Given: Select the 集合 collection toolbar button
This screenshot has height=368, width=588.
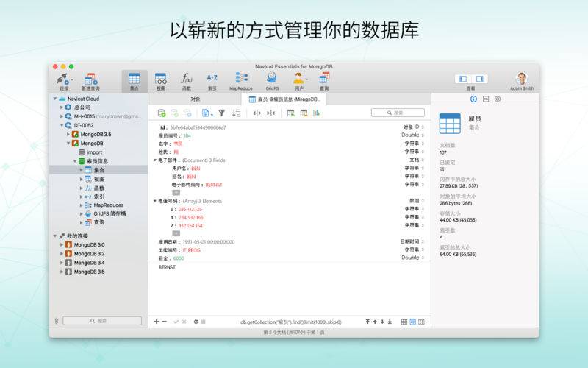Looking at the screenshot, I should click(x=134, y=82).
